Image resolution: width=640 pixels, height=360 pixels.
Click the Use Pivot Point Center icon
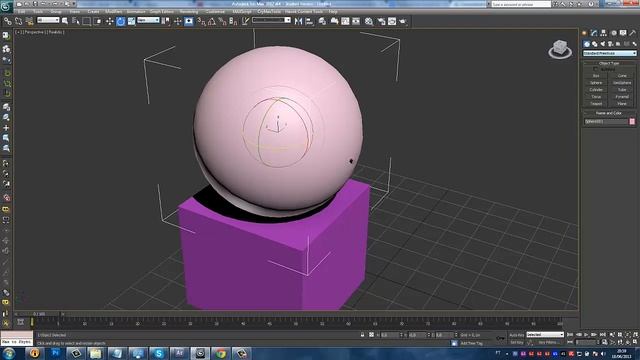[x=166, y=21]
